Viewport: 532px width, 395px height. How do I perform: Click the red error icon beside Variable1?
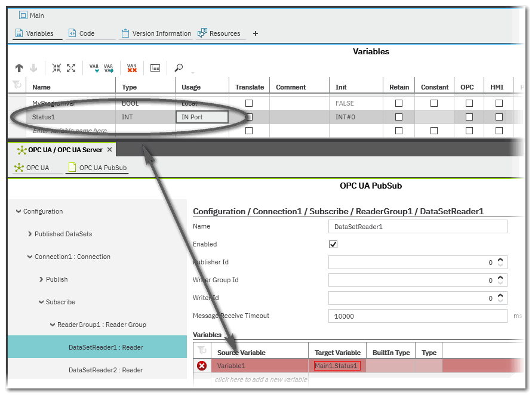(202, 366)
